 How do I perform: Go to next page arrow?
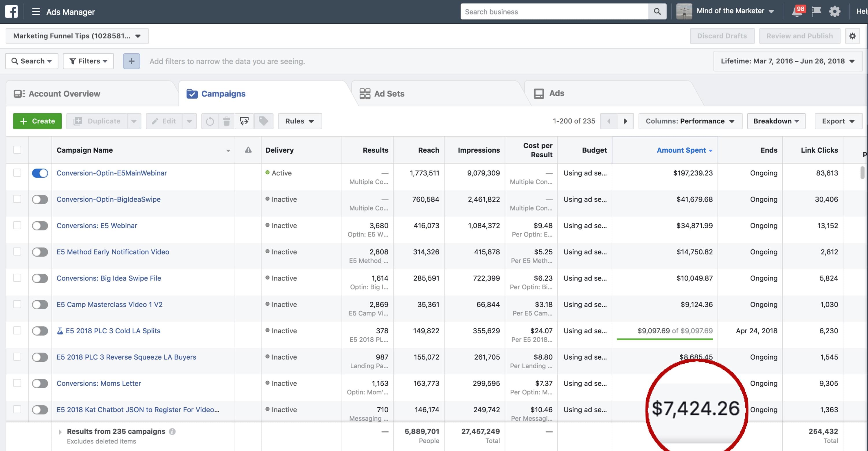click(x=625, y=121)
